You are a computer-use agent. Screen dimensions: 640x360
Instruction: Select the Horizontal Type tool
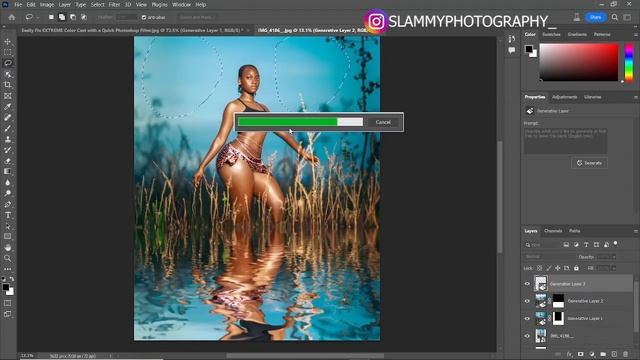click(x=8, y=215)
